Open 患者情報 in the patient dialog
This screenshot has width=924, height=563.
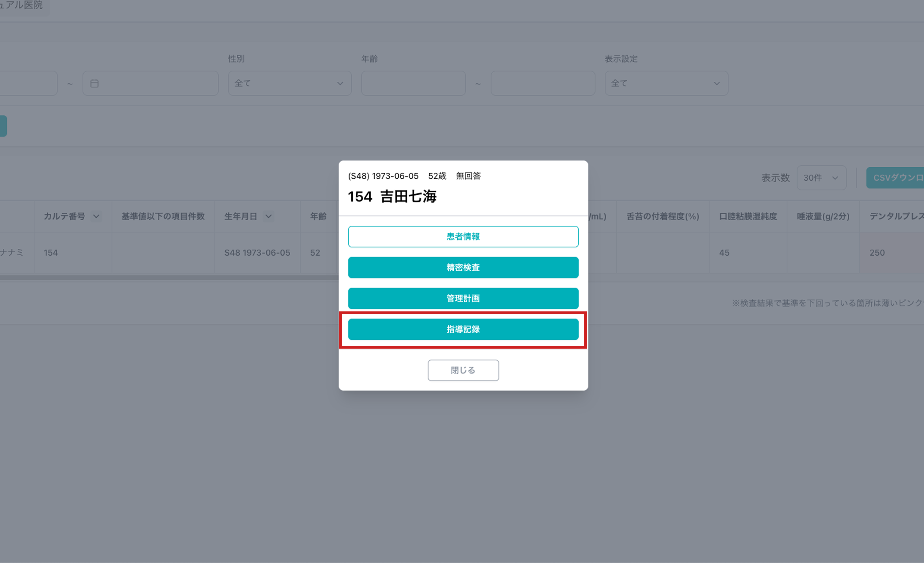[x=463, y=237]
